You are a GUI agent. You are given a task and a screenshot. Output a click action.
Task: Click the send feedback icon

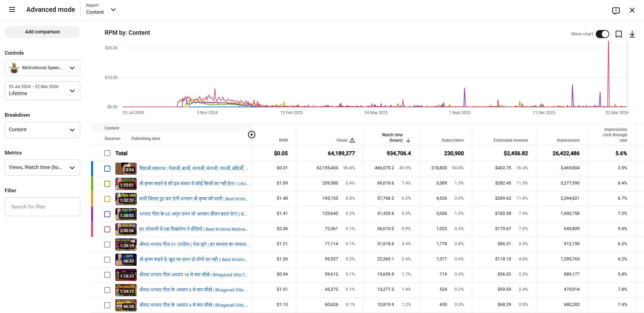pos(616,10)
